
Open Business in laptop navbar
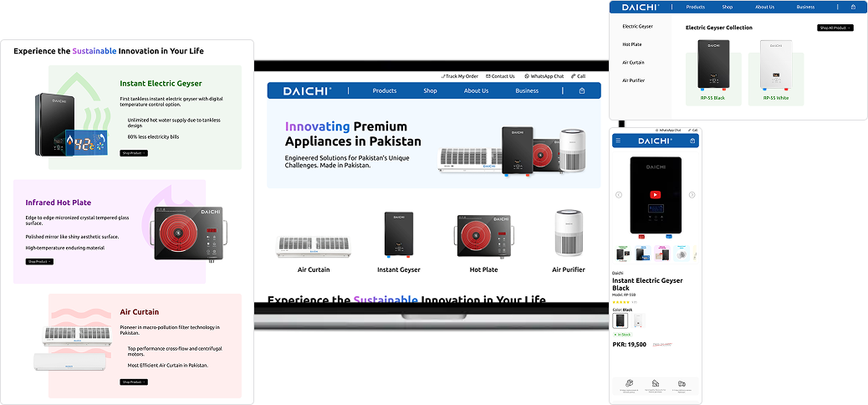(527, 91)
